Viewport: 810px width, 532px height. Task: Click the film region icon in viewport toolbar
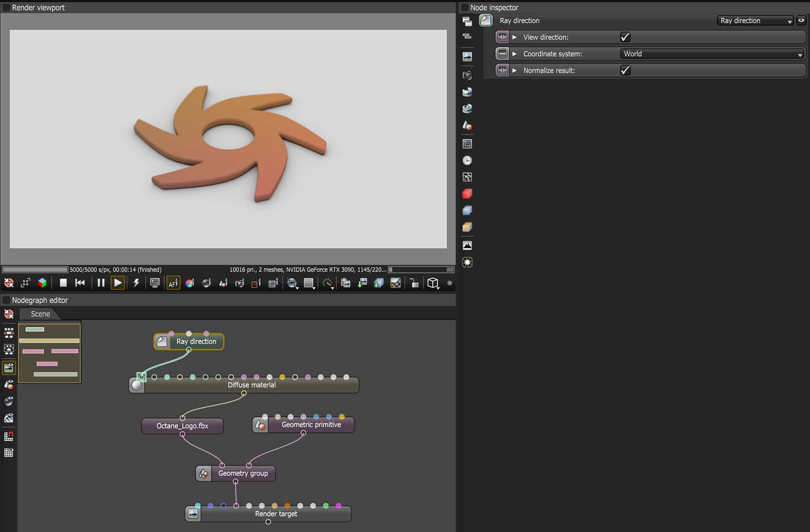point(273,283)
